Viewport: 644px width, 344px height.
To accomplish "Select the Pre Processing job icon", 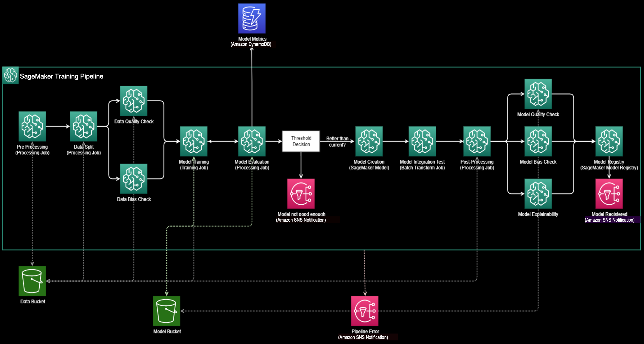I will point(32,126).
